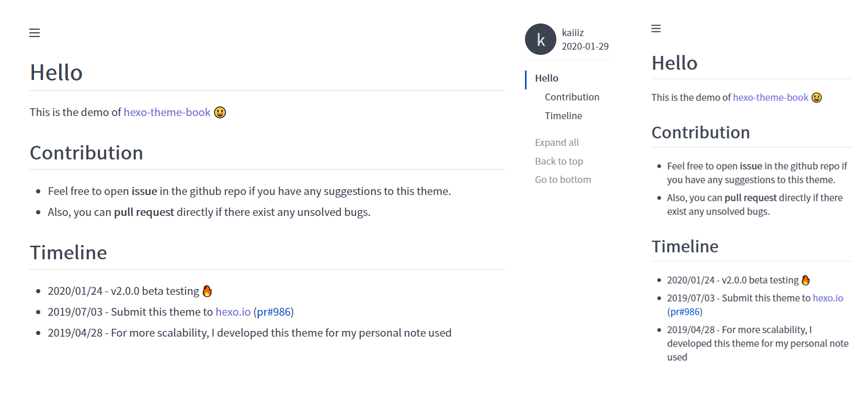
Task: Go to Timeline in the table of contents
Action: click(563, 116)
